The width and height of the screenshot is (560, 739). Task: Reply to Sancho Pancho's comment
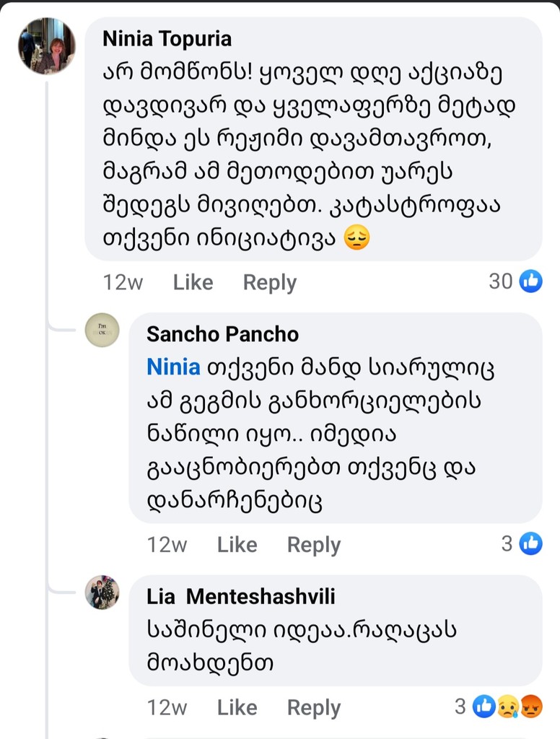pyautogui.click(x=313, y=544)
